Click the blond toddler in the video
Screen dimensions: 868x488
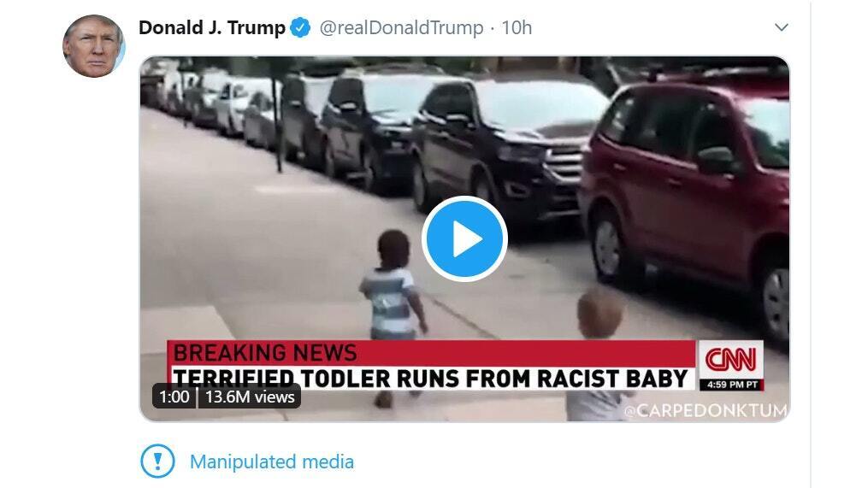click(x=598, y=354)
